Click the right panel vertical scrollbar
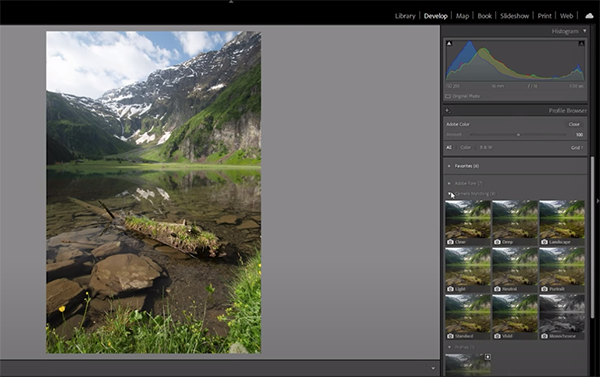Viewport: 600px width, 377px height. (593, 237)
